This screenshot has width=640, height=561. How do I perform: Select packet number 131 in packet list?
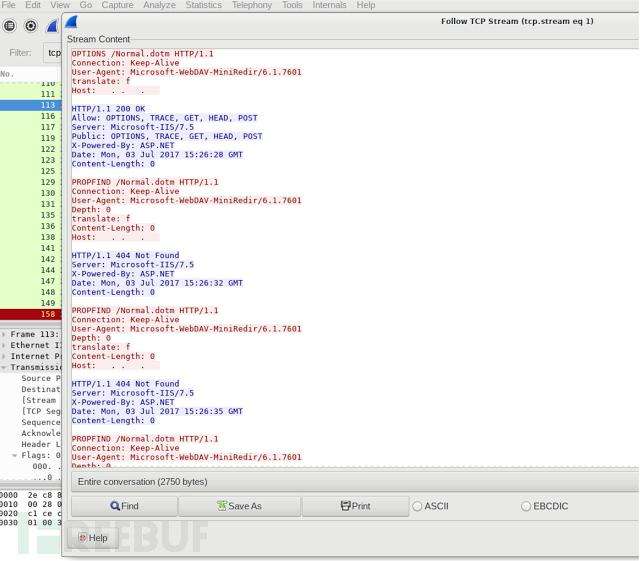coord(31,204)
